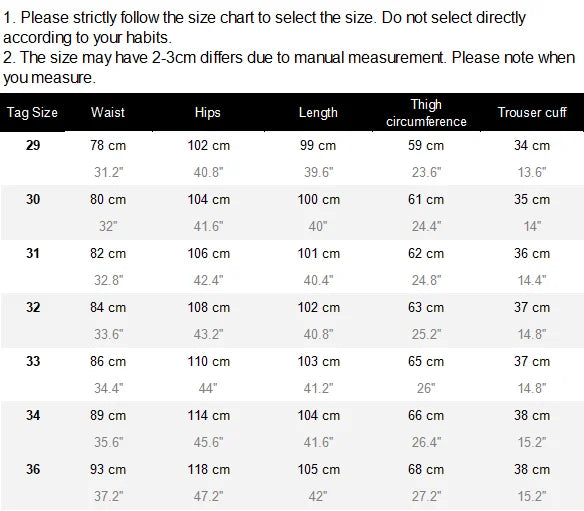The image size is (584, 511).
Task: Click the Hips column header
Action: click(207, 112)
